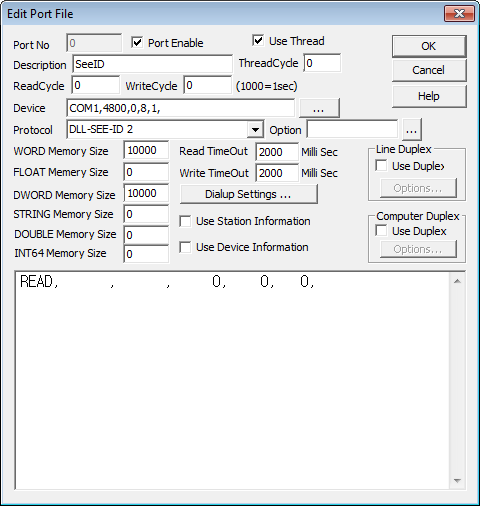
Task: Click the Options button in Computer Duplex
Action: click(x=418, y=249)
